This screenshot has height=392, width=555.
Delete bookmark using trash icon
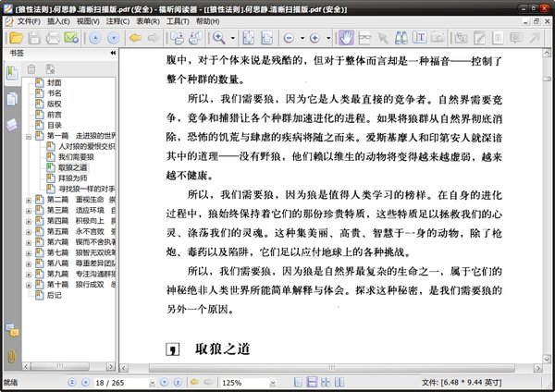point(31,69)
